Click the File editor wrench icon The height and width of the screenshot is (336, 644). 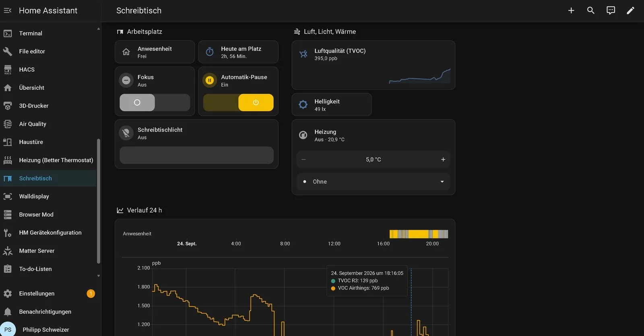pyautogui.click(x=8, y=52)
